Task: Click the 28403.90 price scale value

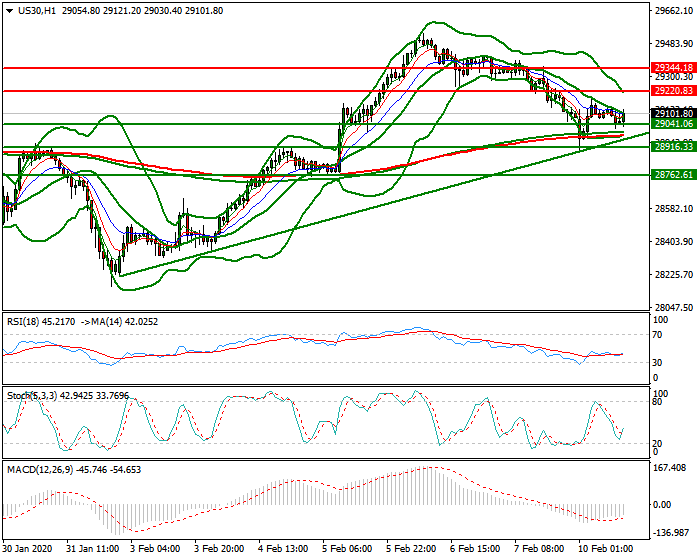Action: pyautogui.click(x=674, y=242)
